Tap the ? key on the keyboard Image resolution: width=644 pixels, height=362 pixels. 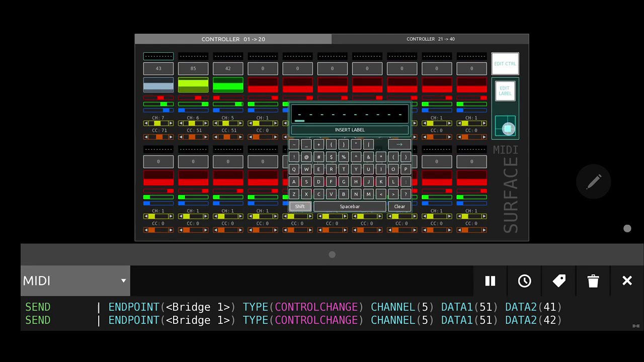(x=406, y=194)
